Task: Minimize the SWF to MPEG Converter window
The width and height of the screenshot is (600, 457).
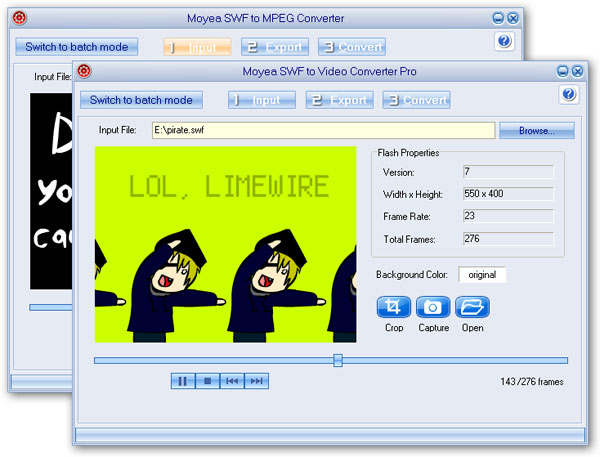Action: coord(498,18)
